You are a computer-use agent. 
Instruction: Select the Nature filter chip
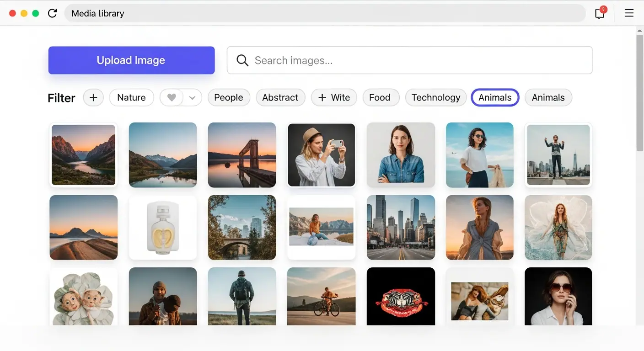click(131, 97)
